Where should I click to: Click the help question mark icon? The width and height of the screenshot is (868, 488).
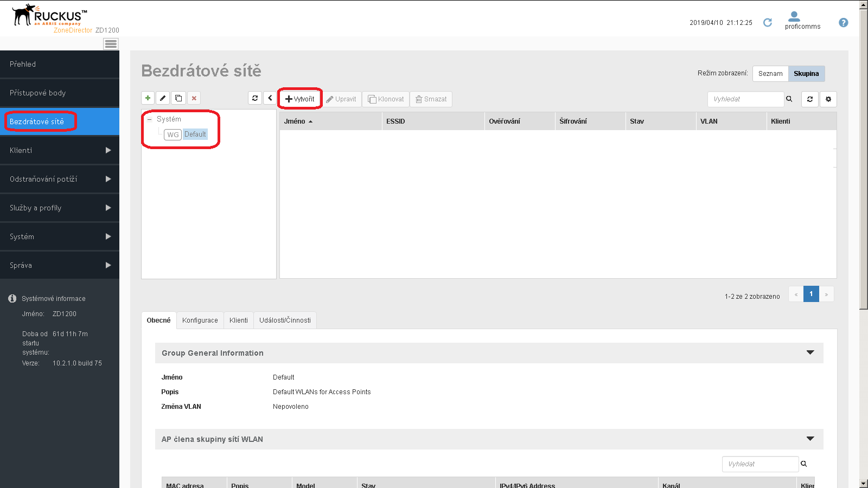pyautogui.click(x=843, y=23)
